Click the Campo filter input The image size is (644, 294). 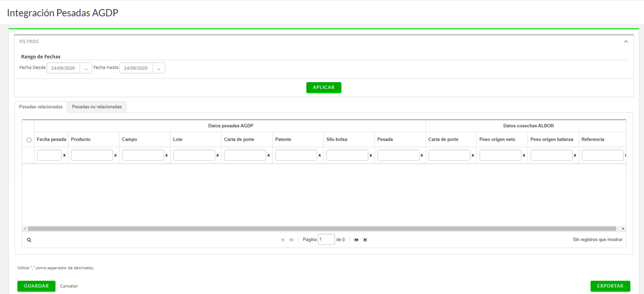point(143,156)
